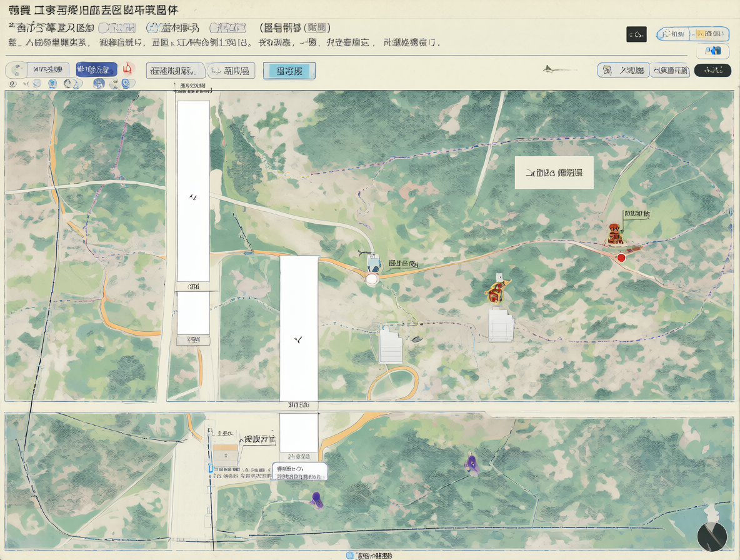Screen dimensions: 740x560
Task: Click the black pill button ending the toolbar
Action: click(712, 70)
